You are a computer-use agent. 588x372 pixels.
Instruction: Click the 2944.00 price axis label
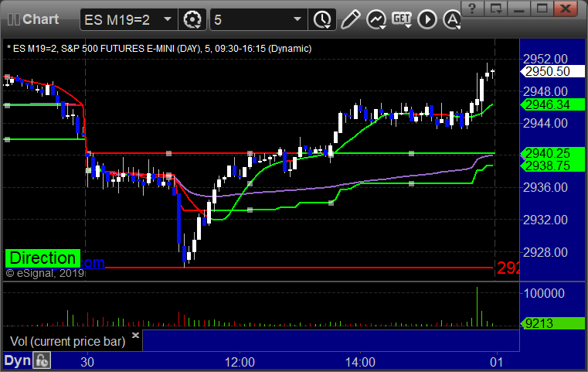point(546,123)
